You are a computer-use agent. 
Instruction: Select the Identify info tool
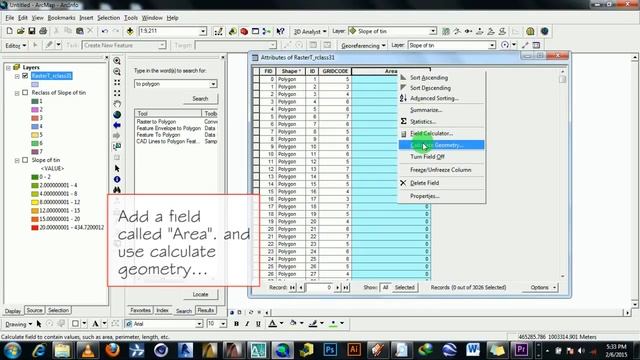click(x=117, y=179)
